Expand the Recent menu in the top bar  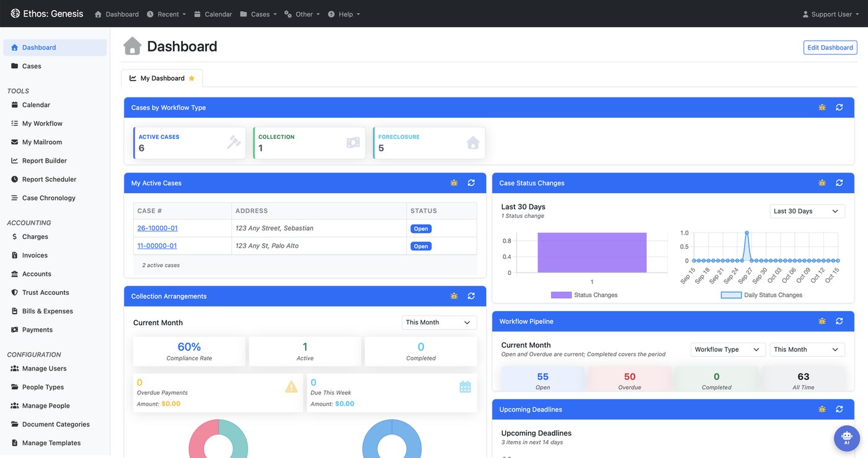[166, 14]
